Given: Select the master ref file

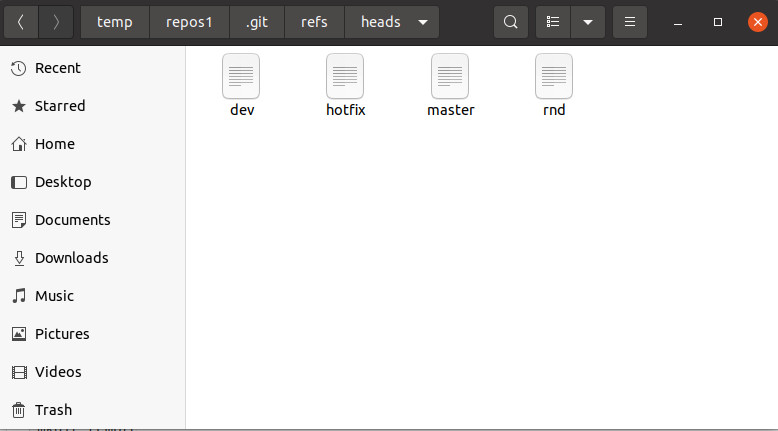Looking at the screenshot, I should [x=450, y=77].
